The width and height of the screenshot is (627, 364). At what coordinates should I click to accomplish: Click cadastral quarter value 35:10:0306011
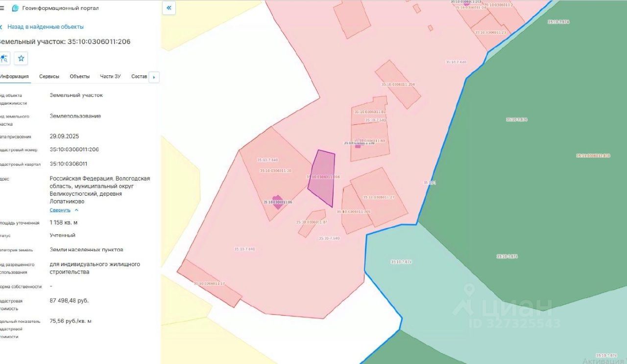69,164
